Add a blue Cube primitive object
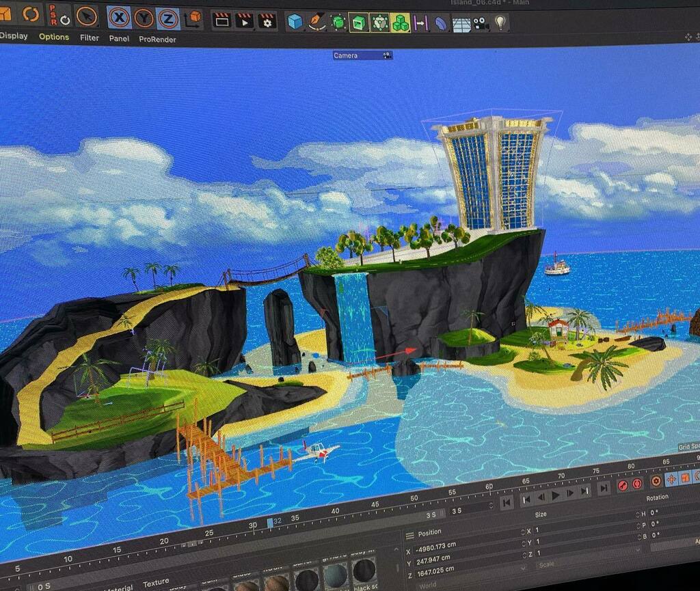The height and width of the screenshot is (591, 700). [295, 21]
